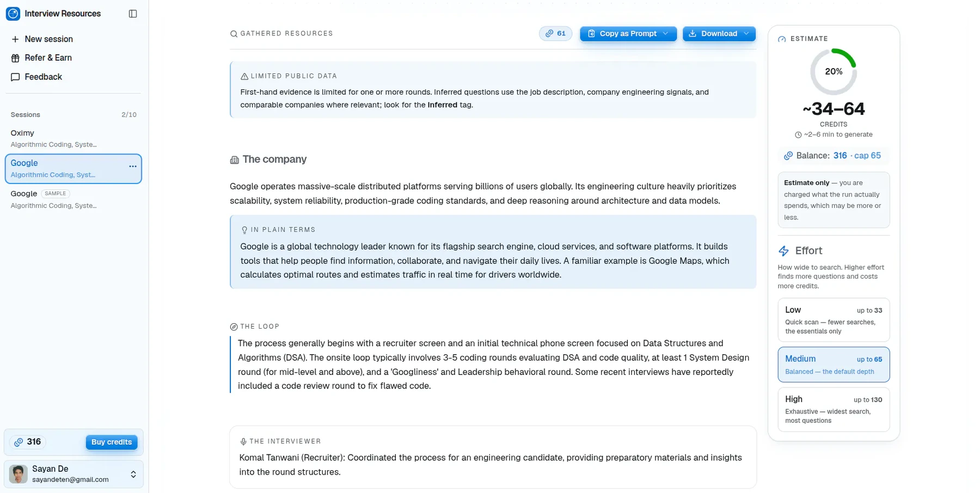Image resolution: width=980 pixels, height=493 pixels.
Task: Click the 20% estimate progress ring
Action: point(834,72)
